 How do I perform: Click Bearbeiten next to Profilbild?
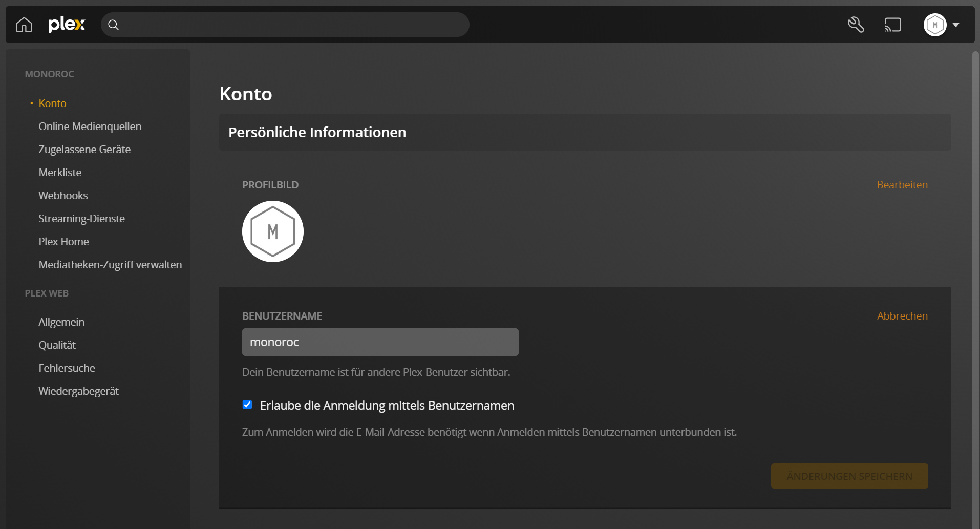[x=902, y=185]
